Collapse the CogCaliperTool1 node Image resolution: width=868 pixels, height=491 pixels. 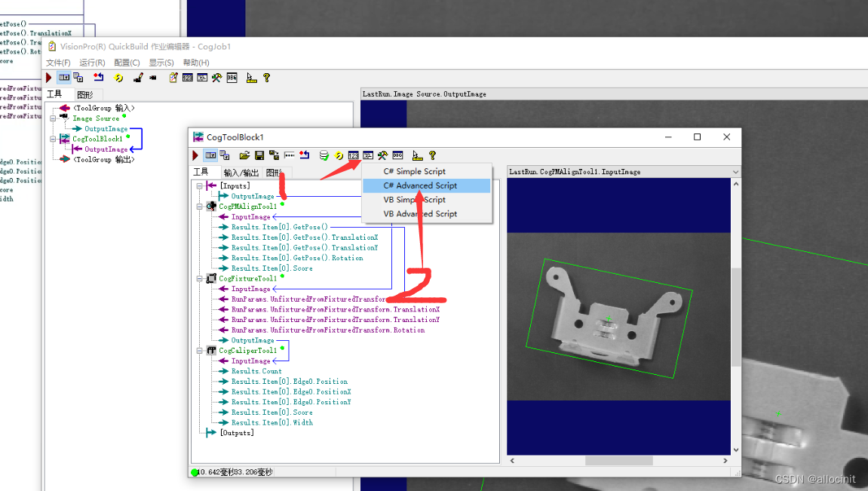click(199, 351)
